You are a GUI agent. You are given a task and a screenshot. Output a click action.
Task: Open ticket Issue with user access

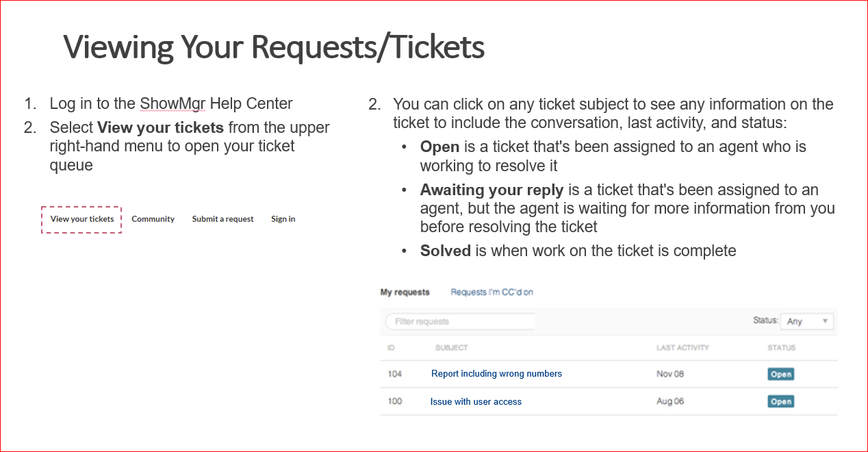tap(476, 402)
